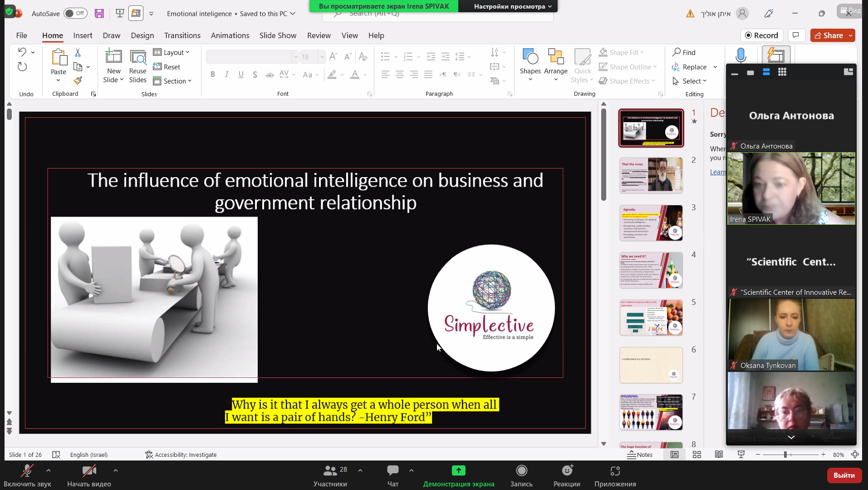Toggle AutoSave switch
This screenshot has height=490, width=868.
(75, 14)
